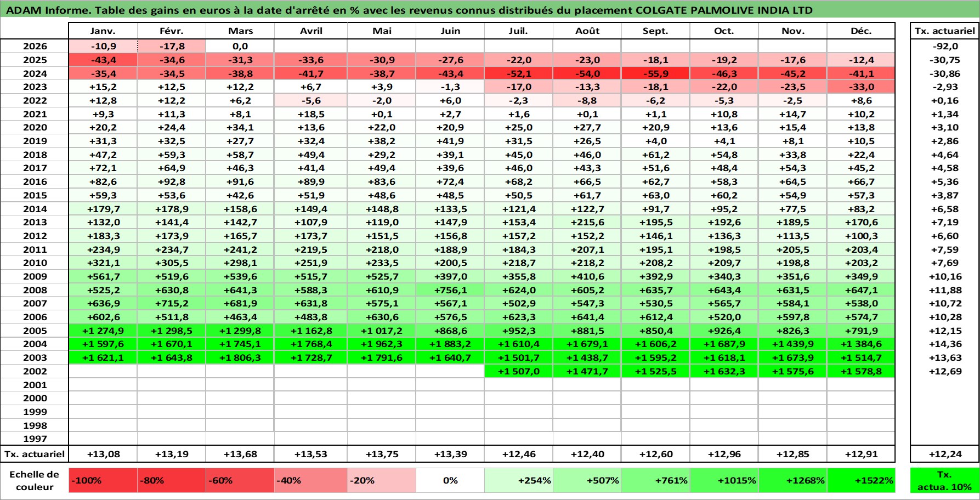Viewport: 980px width, 500px height.
Task: Select the cell showing -55,9
Action: 655,73
